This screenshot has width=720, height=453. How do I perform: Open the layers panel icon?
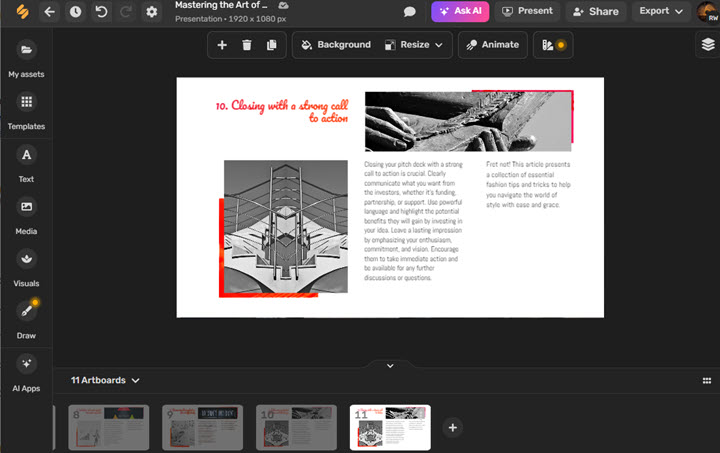(x=707, y=45)
